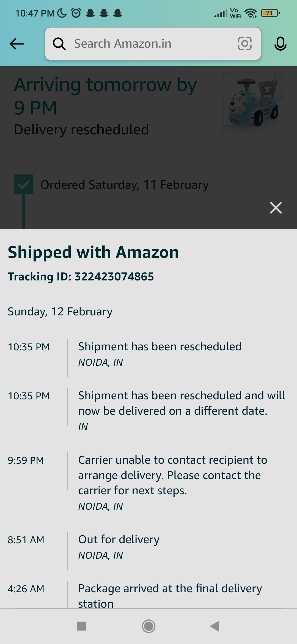This screenshot has width=297, height=644.
Task: Open the camera lens scan icon
Action: pos(244,44)
